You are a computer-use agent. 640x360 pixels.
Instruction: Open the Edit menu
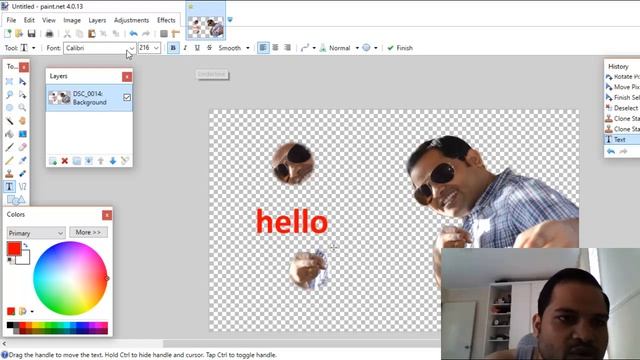pos(29,20)
